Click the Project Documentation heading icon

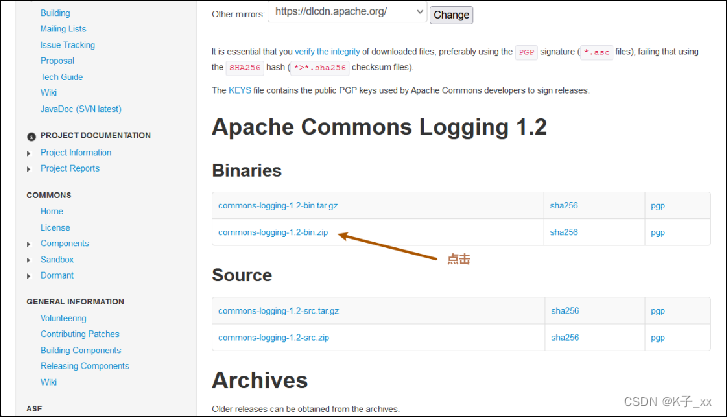point(32,136)
